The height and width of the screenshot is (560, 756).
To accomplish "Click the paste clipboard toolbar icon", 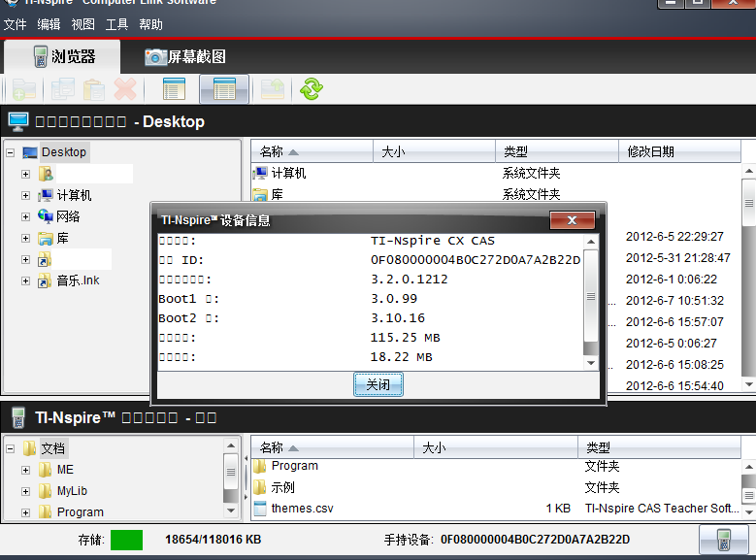I will [94, 89].
